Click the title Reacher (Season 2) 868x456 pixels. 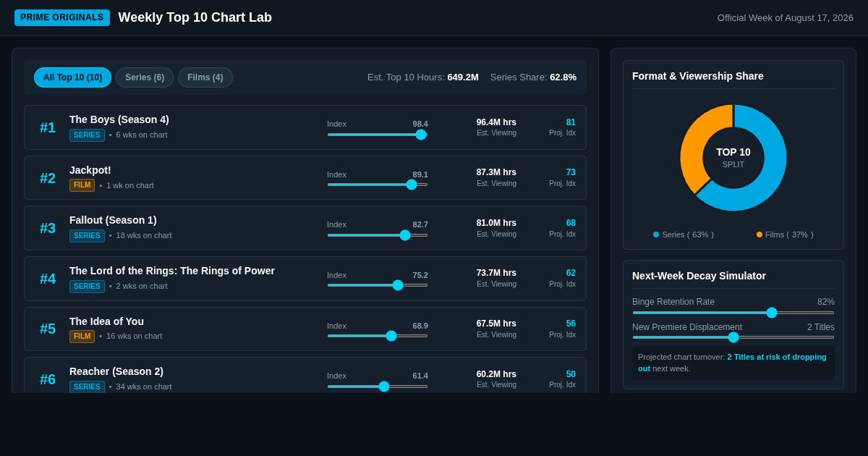pyautogui.click(x=116, y=371)
